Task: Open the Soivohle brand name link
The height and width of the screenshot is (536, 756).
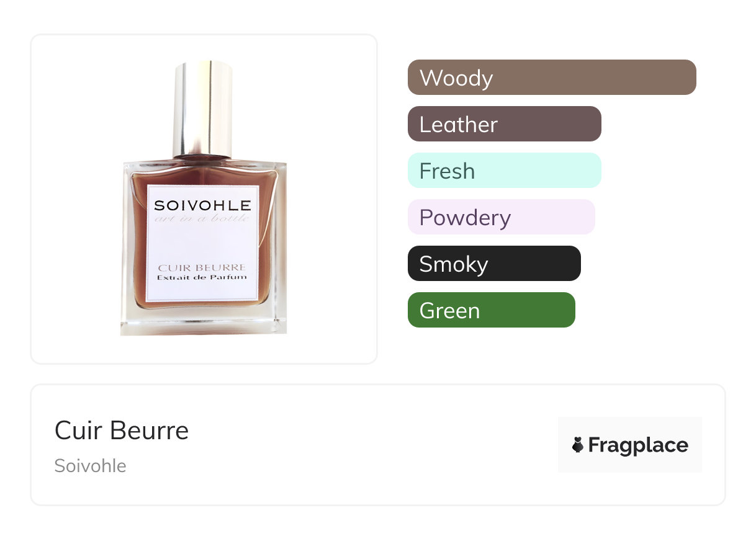Action: pos(91,466)
